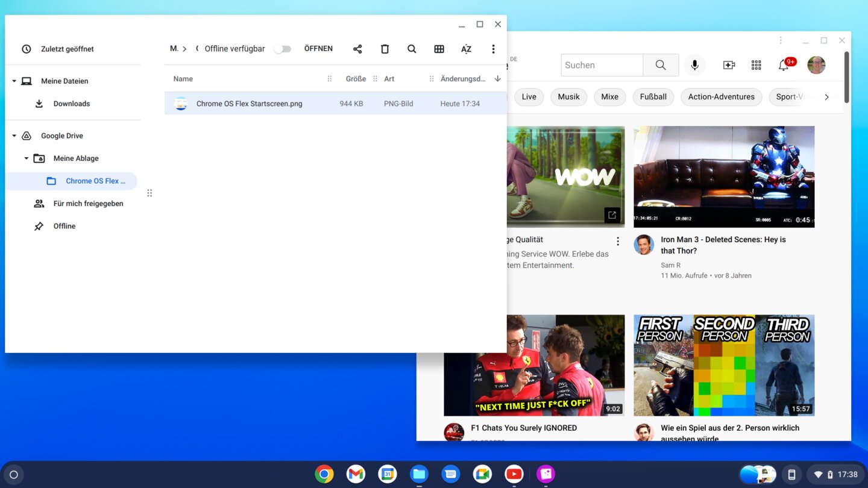Open YouTube notifications bell

pyautogui.click(x=784, y=65)
